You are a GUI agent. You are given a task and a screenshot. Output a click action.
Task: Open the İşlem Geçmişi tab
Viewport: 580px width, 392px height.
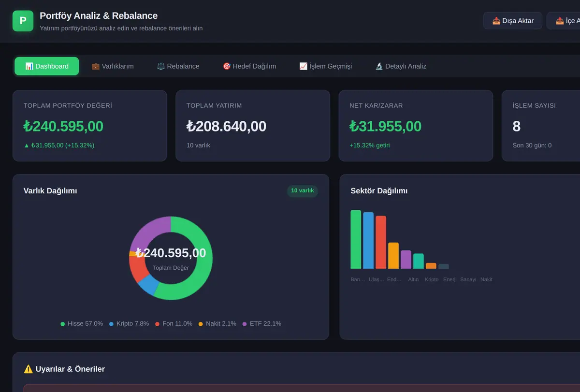(326, 66)
